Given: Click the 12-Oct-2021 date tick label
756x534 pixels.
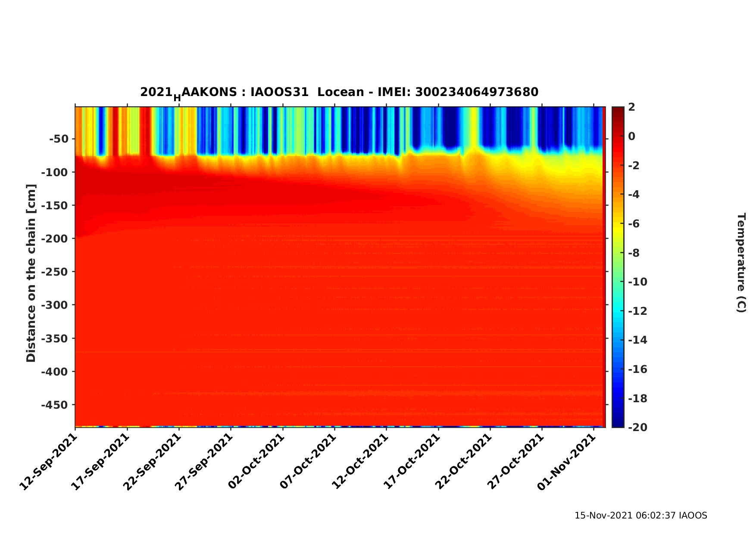Looking at the screenshot, I should pos(360,461).
